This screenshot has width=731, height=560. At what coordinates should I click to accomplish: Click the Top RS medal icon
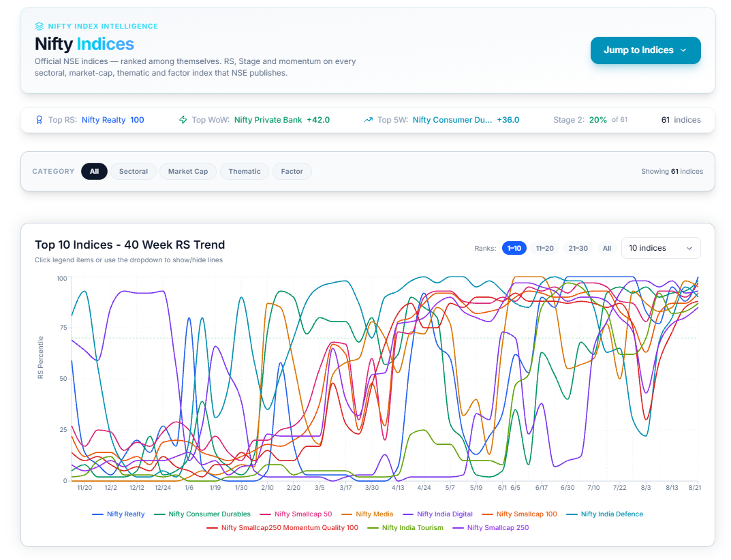[x=39, y=120]
